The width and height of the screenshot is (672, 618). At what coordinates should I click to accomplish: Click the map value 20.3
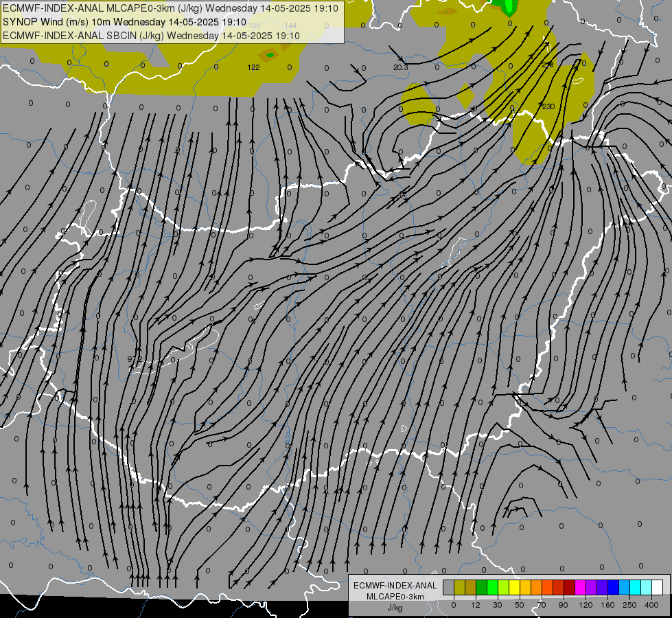(400, 67)
